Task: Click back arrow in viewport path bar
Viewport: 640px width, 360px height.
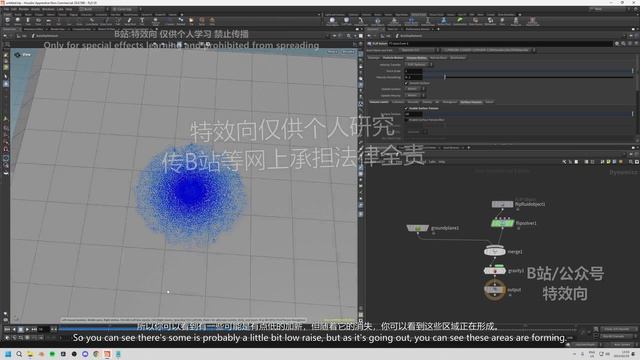Action: [x=5, y=36]
